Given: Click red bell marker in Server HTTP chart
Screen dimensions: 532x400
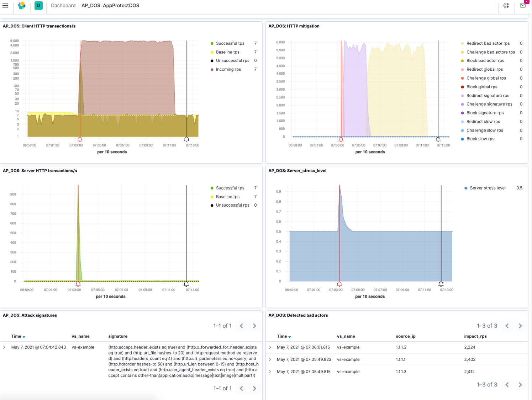Looking at the screenshot, I should tap(78, 284).
